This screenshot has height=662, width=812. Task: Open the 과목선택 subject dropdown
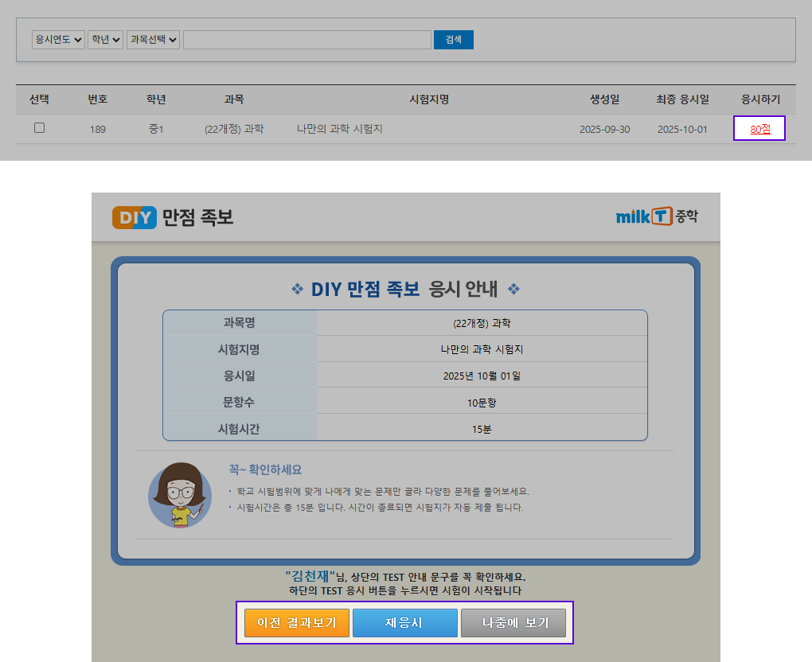(153, 40)
